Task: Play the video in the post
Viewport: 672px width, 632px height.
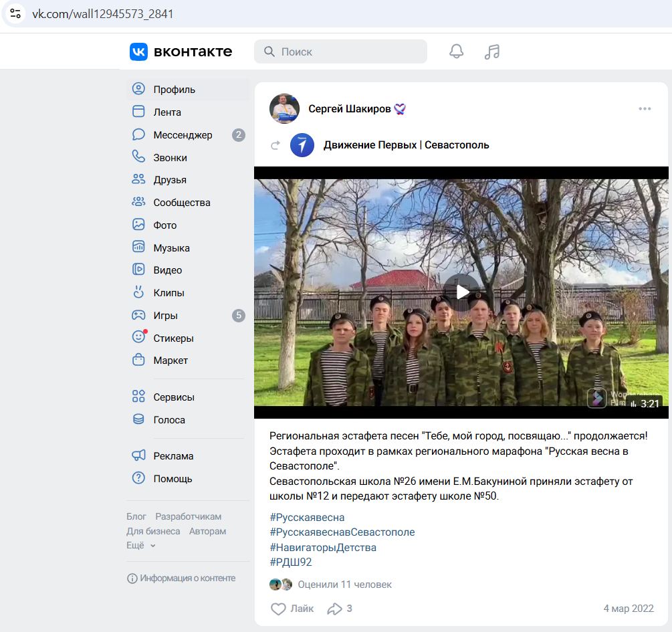Action: point(461,292)
